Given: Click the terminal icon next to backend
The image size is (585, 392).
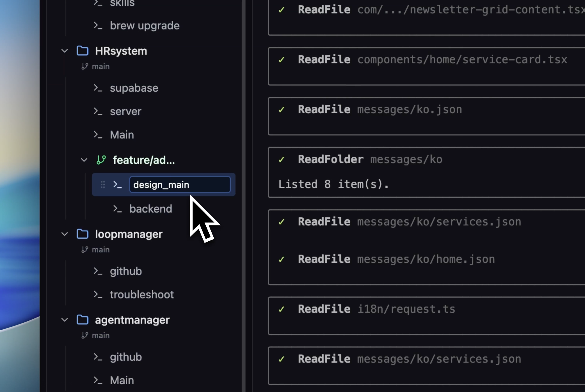Looking at the screenshot, I should [x=117, y=209].
